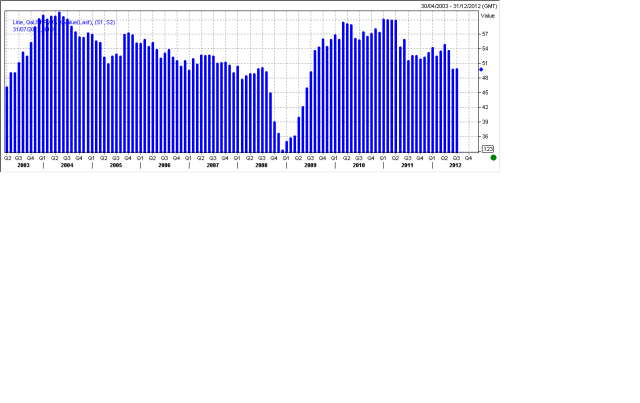Click the 57 tick on value axis

click(485, 33)
